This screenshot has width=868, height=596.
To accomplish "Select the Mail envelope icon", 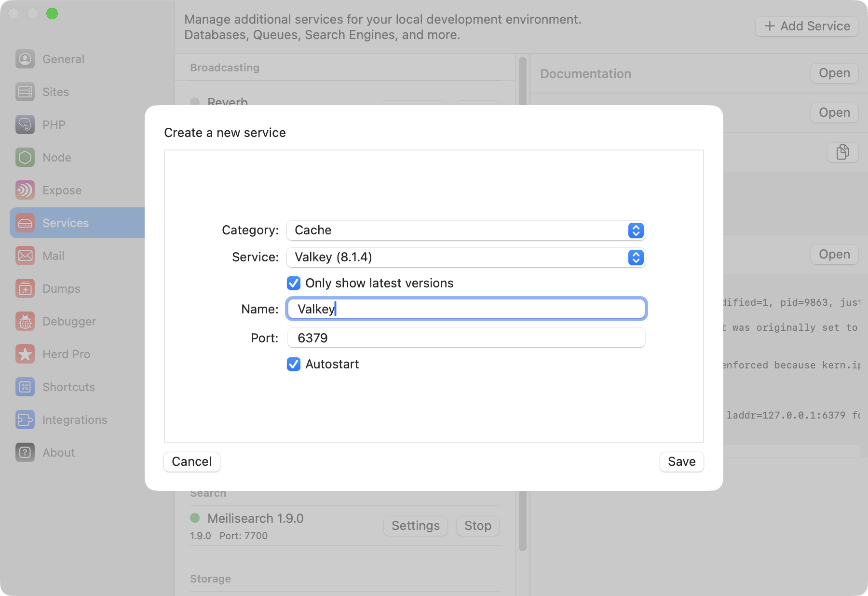I will point(25,256).
